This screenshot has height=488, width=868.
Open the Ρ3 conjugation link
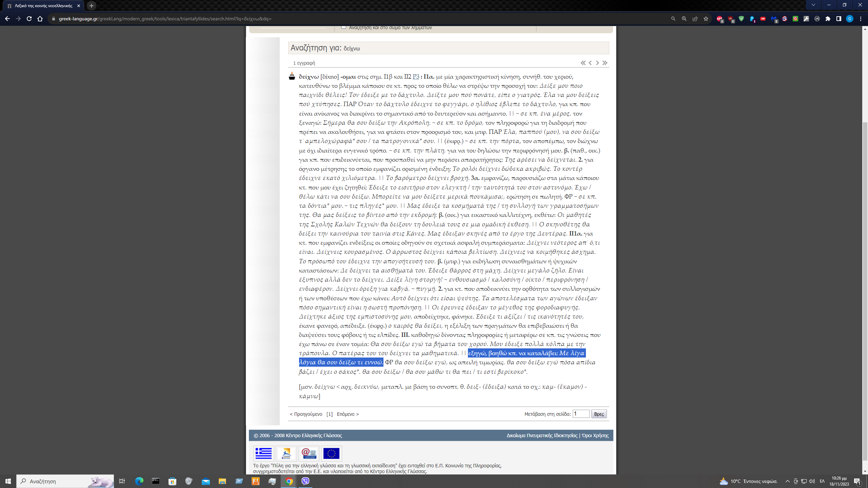[x=416, y=77]
